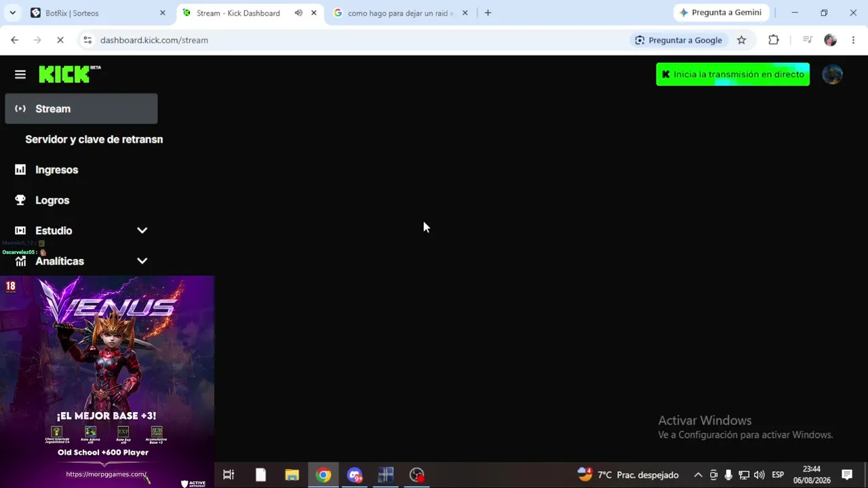This screenshot has width=868, height=488.
Task: Expand the Estudio submenu chevron
Action: (x=142, y=230)
